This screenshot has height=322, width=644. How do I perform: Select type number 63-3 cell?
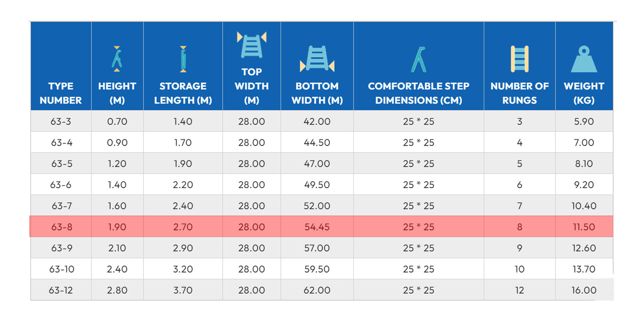pyautogui.click(x=61, y=122)
